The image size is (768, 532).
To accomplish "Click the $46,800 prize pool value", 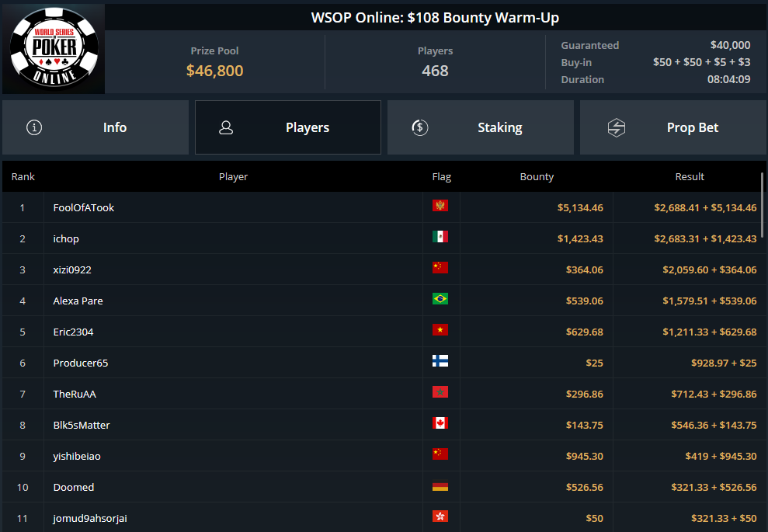I will click(214, 71).
